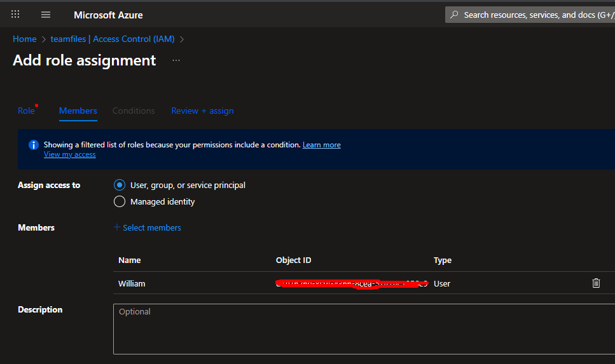Click the search magnifier icon

[x=454, y=15]
